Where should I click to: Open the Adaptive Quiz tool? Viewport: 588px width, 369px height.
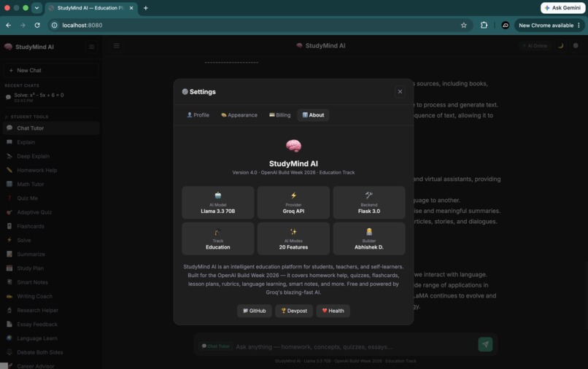coord(50,212)
